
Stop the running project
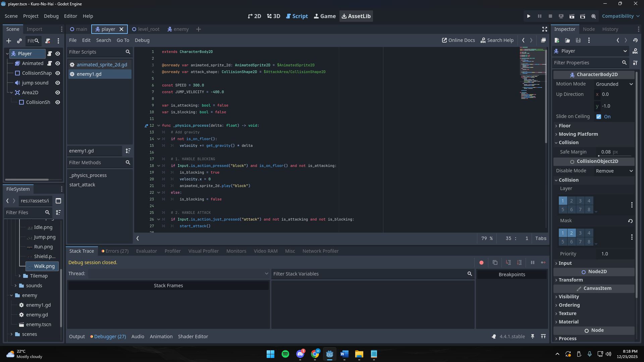pyautogui.click(x=550, y=16)
